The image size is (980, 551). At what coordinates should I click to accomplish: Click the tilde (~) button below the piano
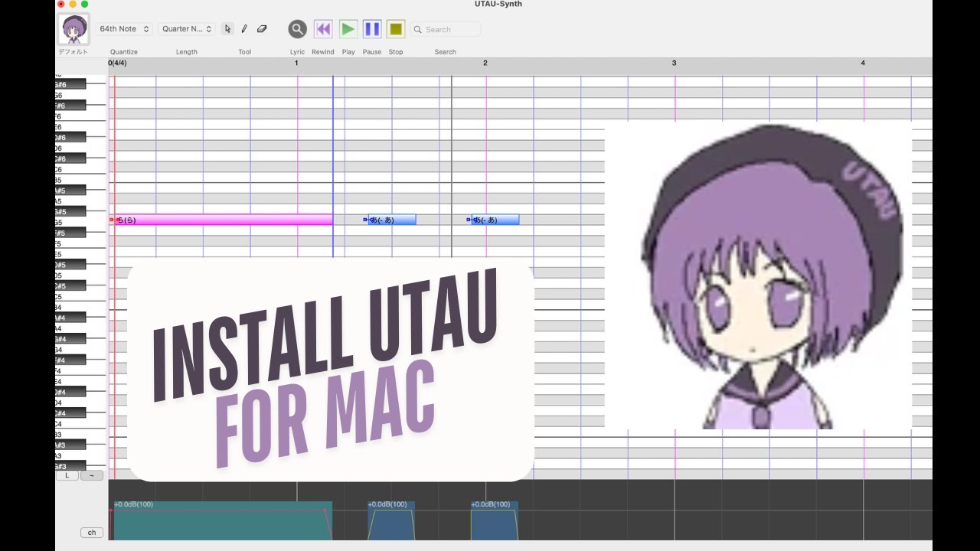coord(92,475)
